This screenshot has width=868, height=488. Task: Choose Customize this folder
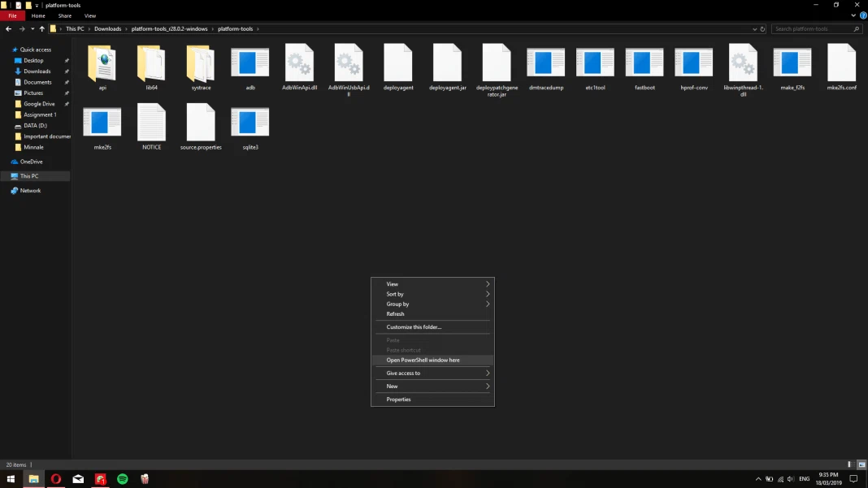[x=432, y=327]
